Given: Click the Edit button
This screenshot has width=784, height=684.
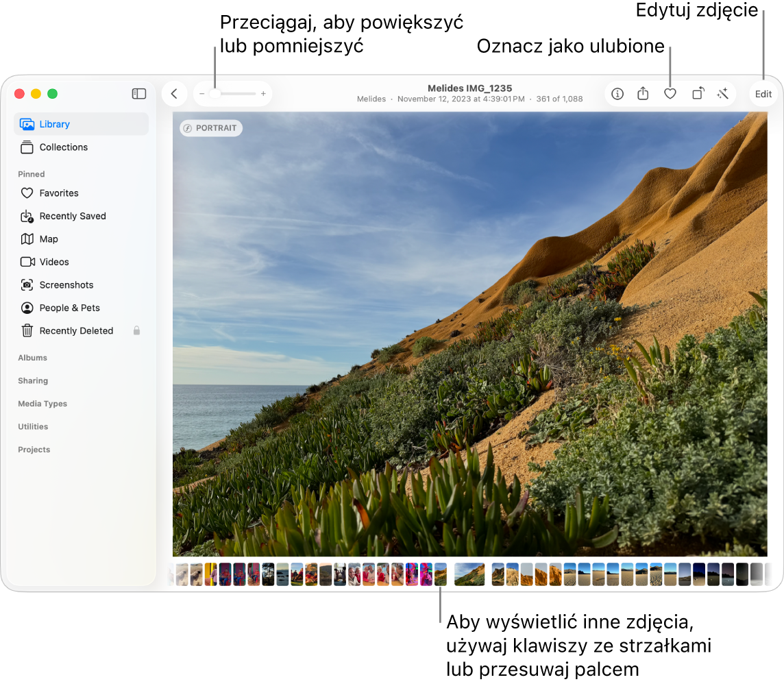Looking at the screenshot, I should point(763,95).
